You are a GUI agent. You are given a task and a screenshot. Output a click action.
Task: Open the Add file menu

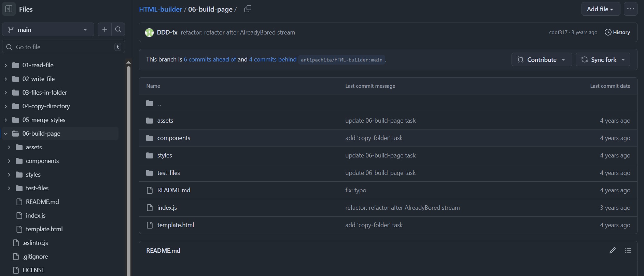pyautogui.click(x=600, y=9)
